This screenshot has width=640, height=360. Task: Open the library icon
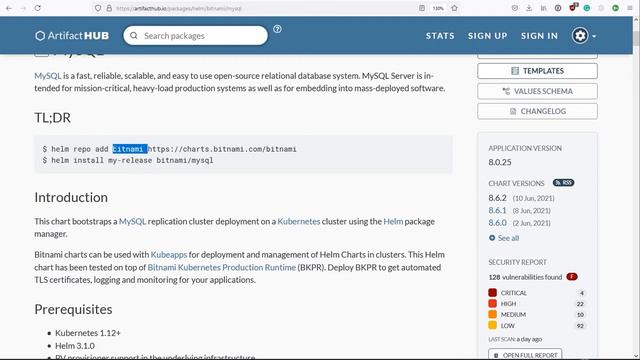543,8
